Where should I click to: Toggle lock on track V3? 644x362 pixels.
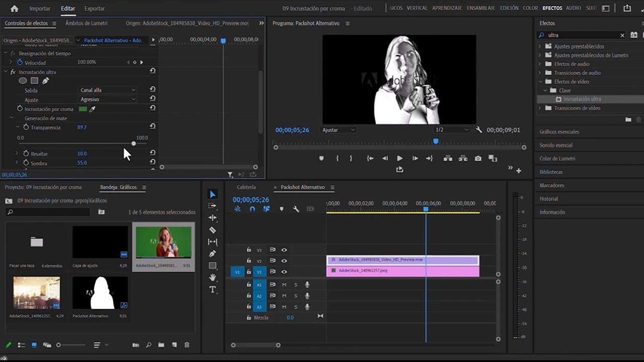249,250
